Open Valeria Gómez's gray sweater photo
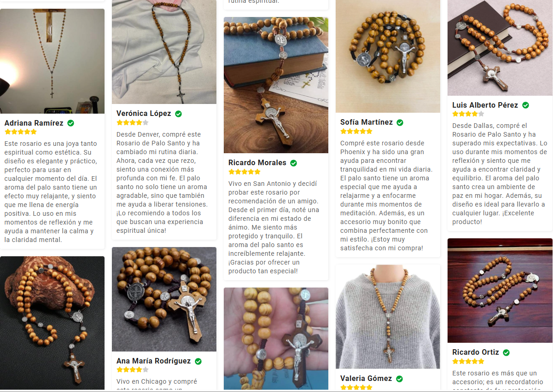Screen dimensions: 553x392 point(388,317)
